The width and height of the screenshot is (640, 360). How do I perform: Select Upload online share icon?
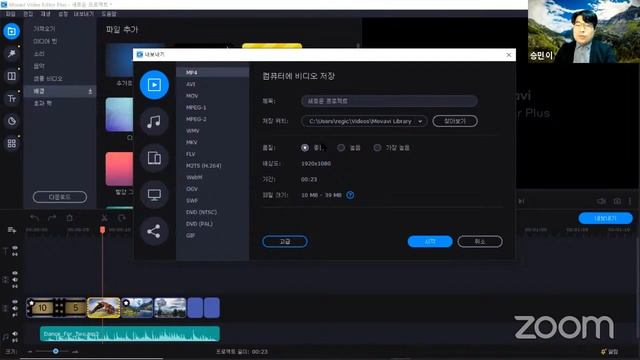click(154, 231)
